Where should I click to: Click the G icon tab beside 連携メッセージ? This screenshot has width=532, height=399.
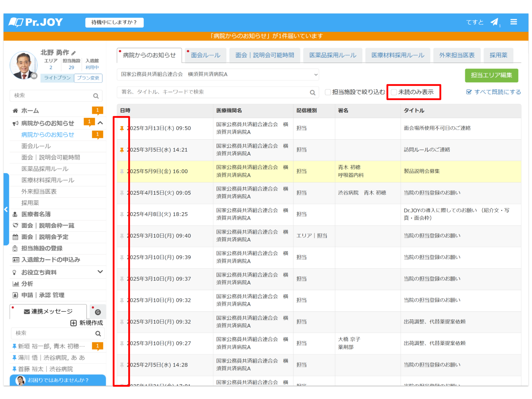[x=98, y=312]
